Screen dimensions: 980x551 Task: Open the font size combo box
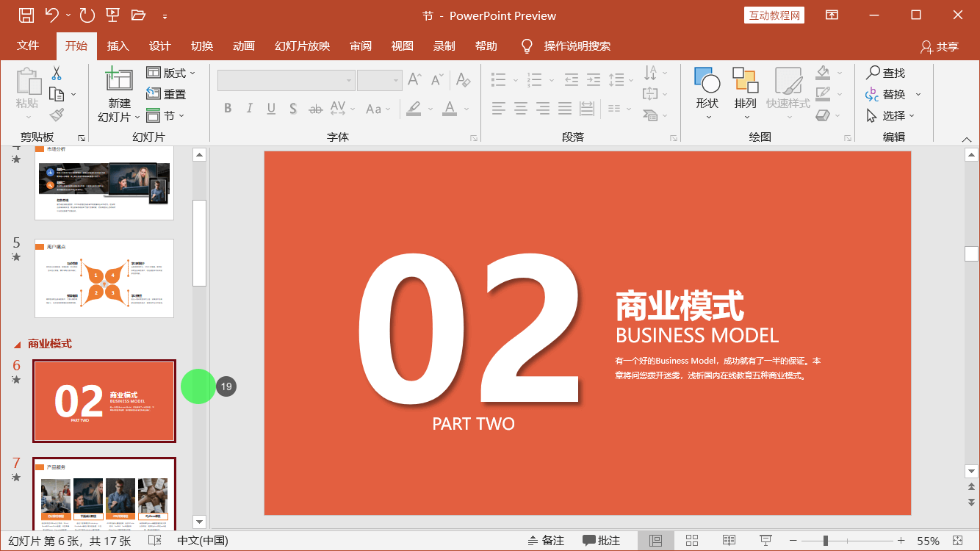click(x=379, y=80)
